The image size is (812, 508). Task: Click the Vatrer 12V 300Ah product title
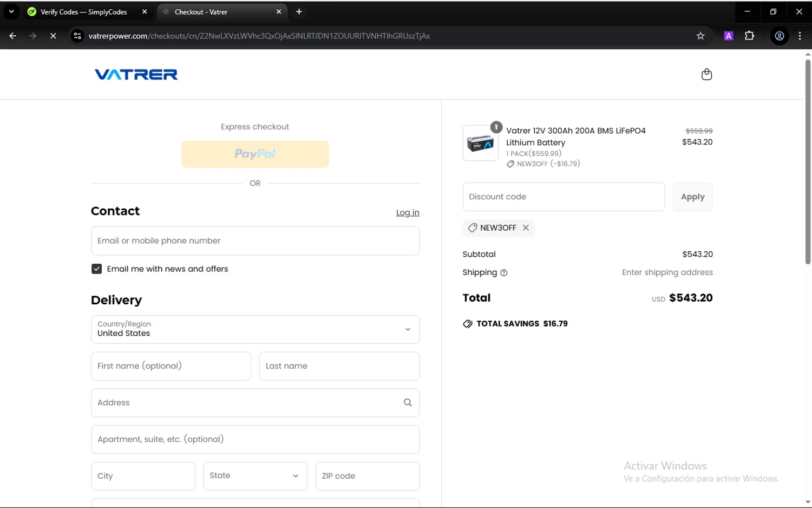(x=576, y=136)
